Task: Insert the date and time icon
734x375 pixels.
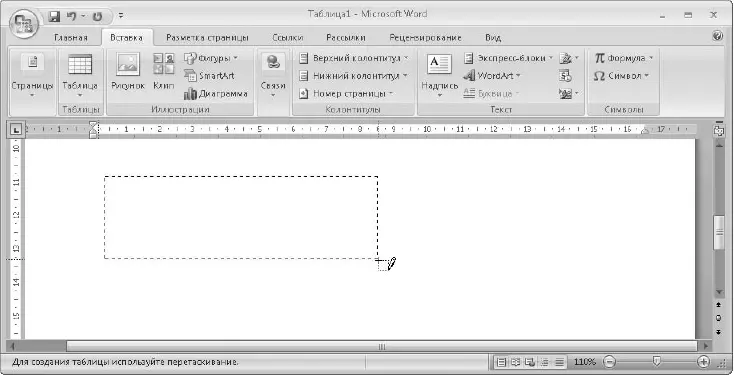Action: tap(565, 76)
